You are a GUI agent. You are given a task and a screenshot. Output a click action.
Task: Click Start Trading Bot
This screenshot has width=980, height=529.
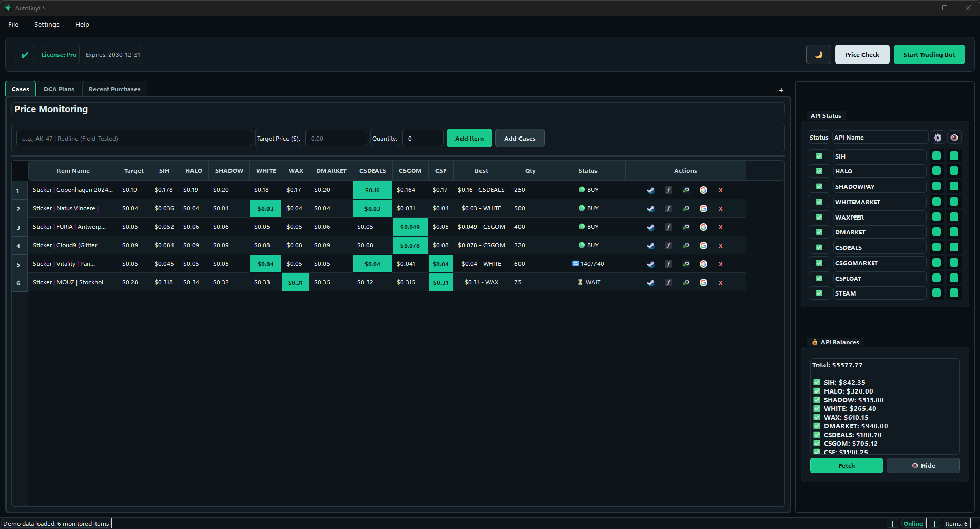(x=929, y=54)
